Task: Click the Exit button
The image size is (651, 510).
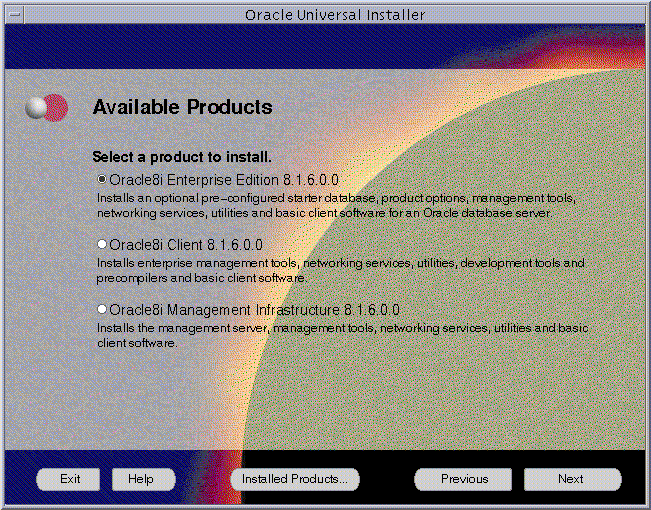Action: [x=68, y=479]
